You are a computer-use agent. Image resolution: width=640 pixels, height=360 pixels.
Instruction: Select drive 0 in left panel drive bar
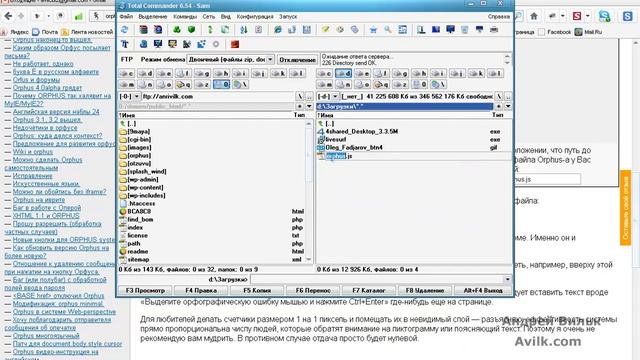click(221, 84)
